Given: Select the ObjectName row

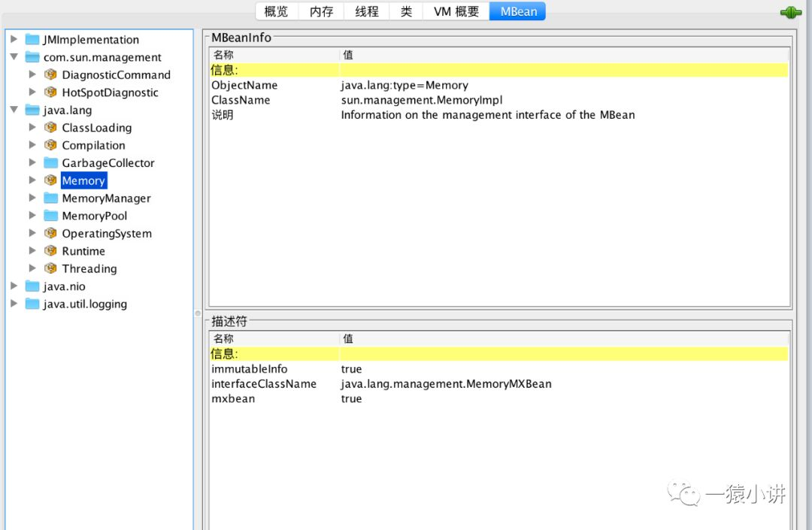Looking at the screenshot, I should click(x=499, y=85).
